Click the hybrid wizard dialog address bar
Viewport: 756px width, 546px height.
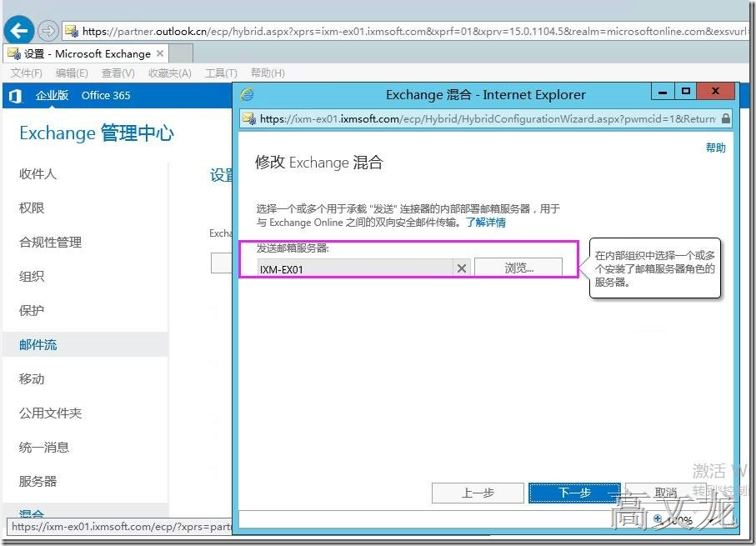tap(487, 118)
